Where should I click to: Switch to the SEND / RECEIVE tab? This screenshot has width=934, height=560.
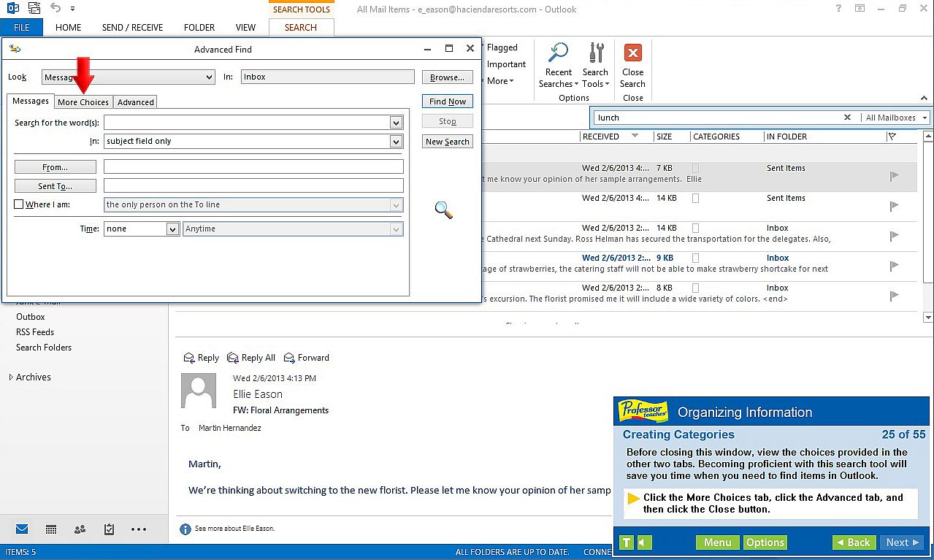tap(132, 28)
